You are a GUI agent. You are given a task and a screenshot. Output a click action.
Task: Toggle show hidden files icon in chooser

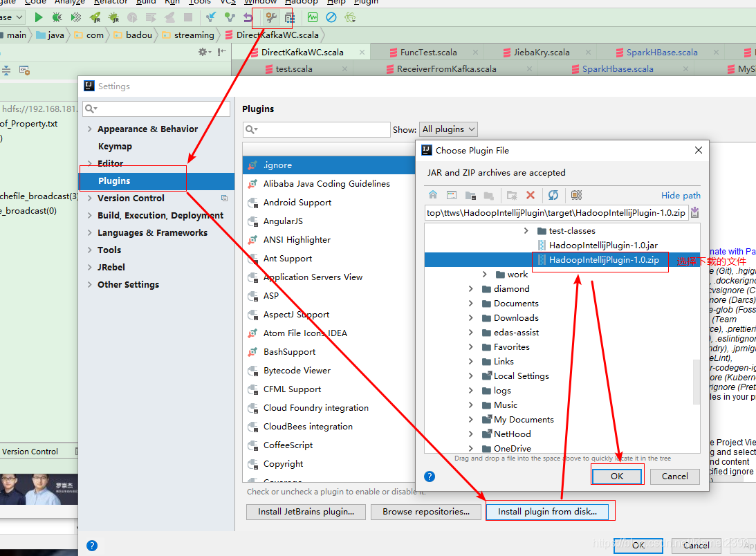click(576, 195)
